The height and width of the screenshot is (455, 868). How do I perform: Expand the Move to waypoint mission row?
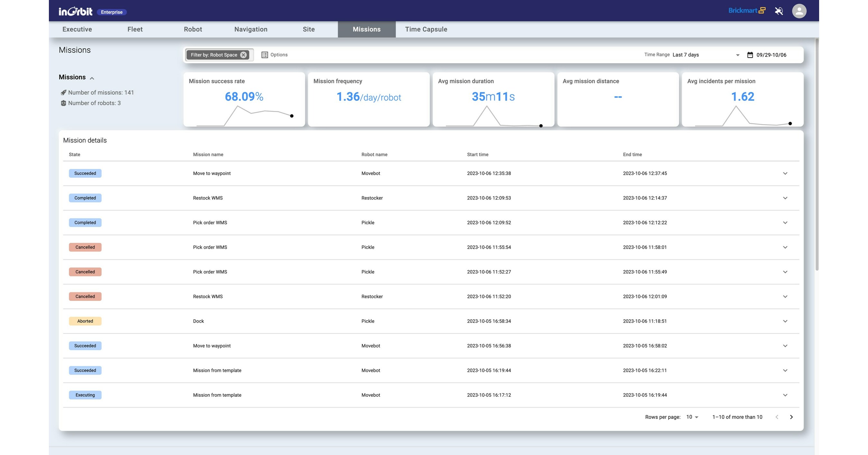pos(785,173)
